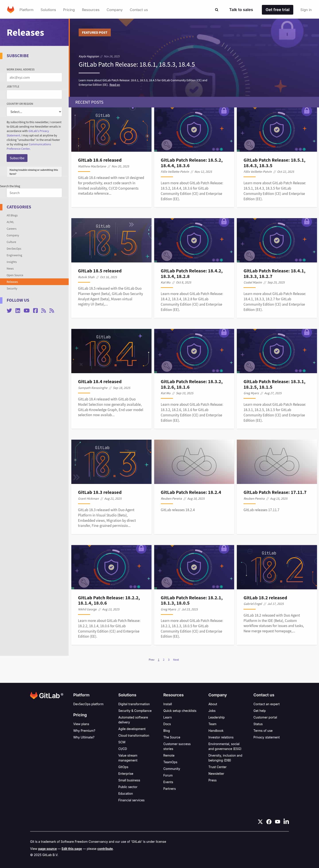Open Patch Release 18.2.4 thumbnail
The image size is (319, 868).
194,462
